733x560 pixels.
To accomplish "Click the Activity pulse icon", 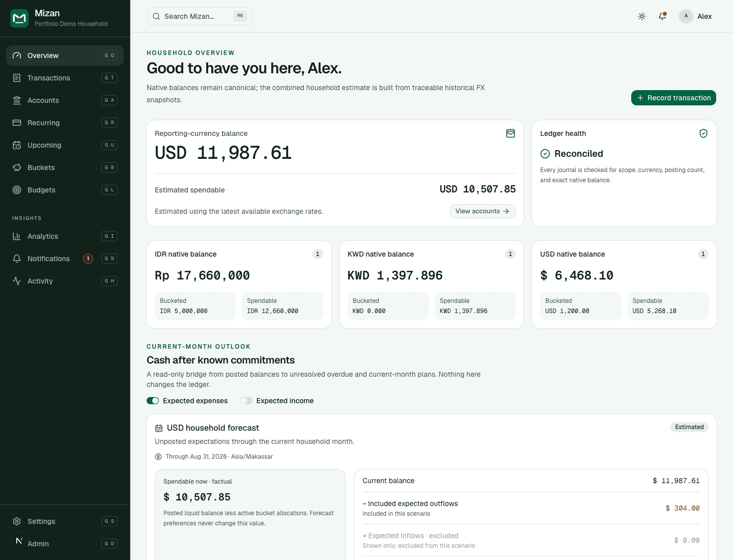I will pos(17,281).
